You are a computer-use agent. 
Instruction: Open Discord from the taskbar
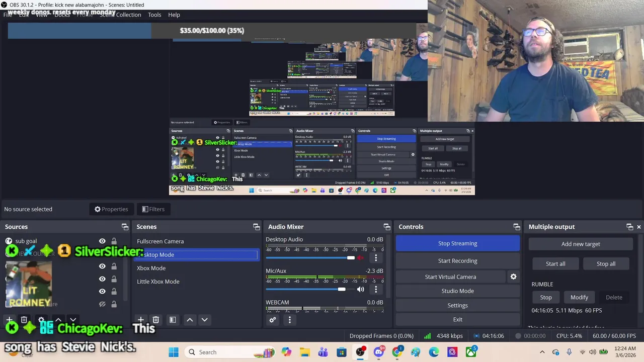click(x=379, y=352)
